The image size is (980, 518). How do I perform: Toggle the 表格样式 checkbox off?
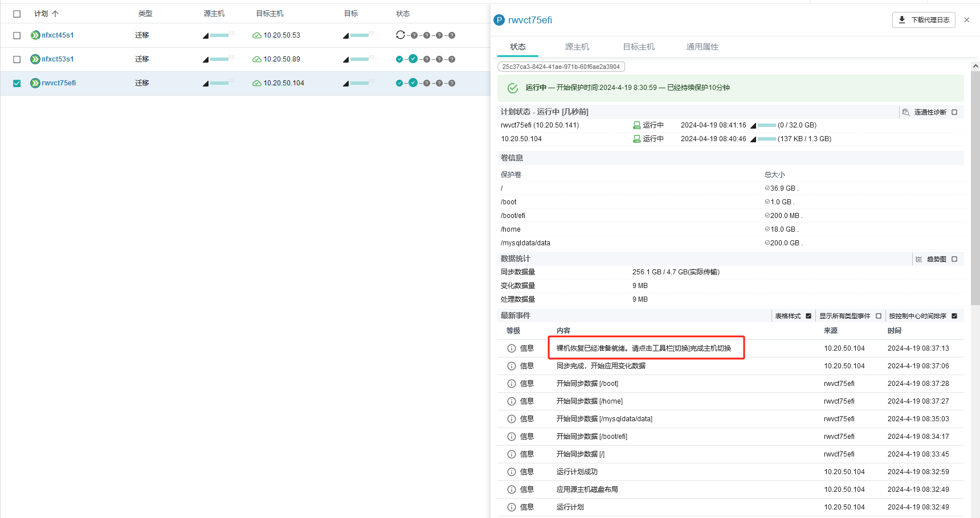(x=808, y=316)
